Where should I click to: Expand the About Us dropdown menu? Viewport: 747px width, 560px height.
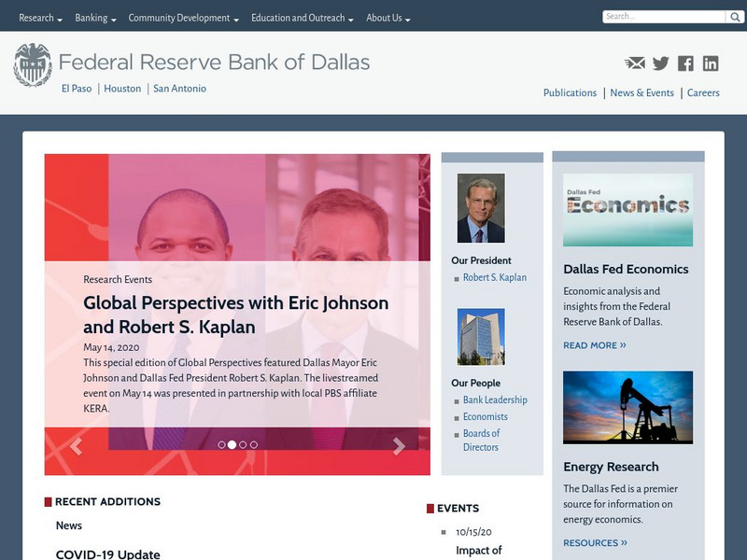pos(388,18)
